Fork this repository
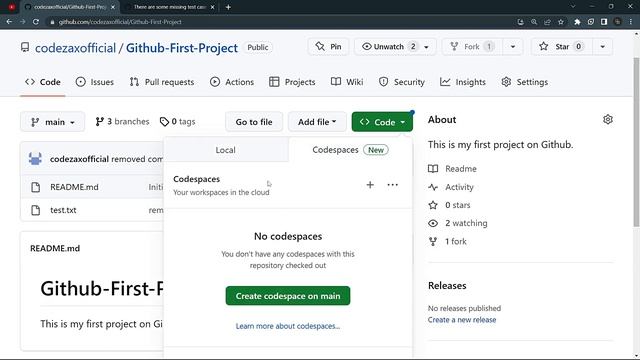The width and height of the screenshot is (640, 360). [472, 47]
